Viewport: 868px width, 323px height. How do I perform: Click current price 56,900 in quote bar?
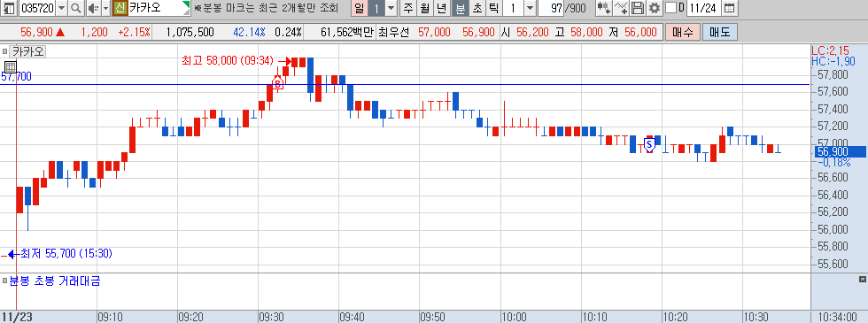pyautogui.click(x=36, y=32)
